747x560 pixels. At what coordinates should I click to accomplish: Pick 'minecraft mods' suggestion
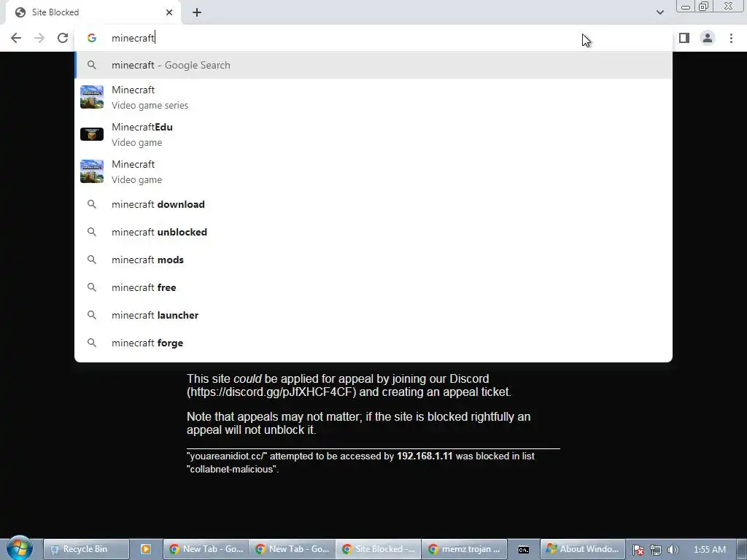point(373,260)
